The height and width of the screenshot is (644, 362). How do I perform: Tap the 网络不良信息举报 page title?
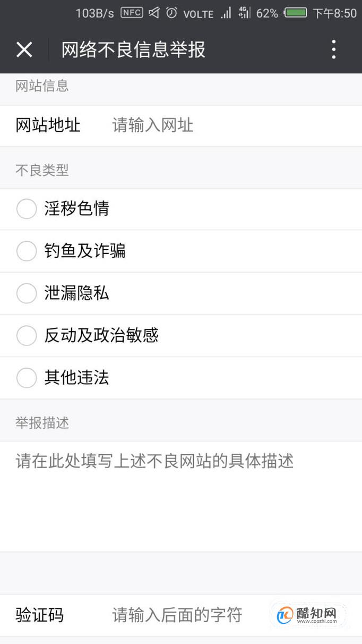coord(133,49)
